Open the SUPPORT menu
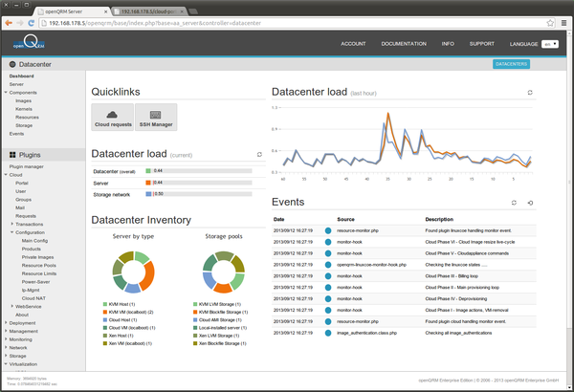 [482, 44]
